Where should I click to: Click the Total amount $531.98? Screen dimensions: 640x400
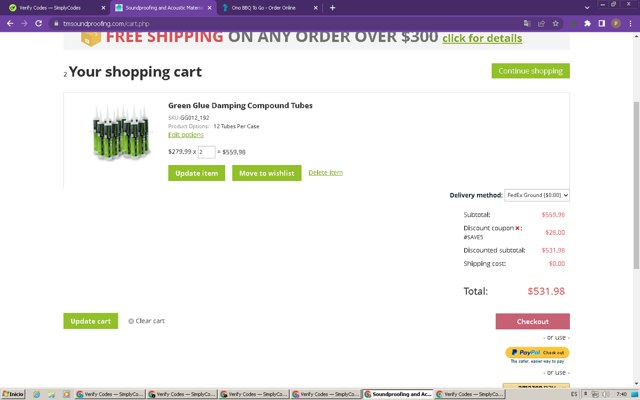point(546,291)
